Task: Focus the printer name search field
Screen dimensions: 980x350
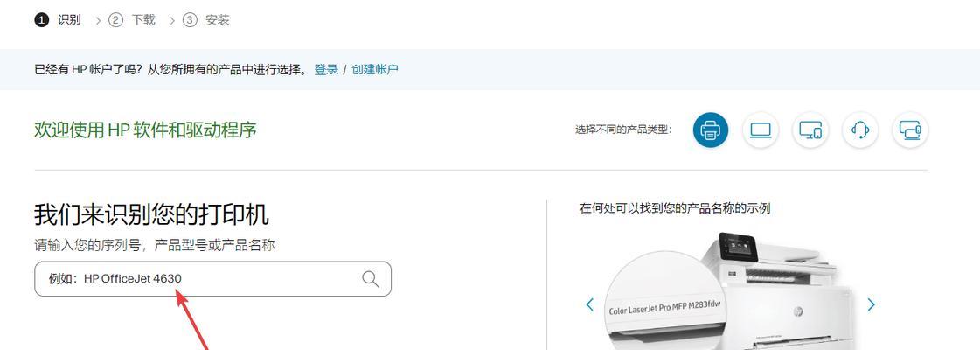Action: click(212, 279)
